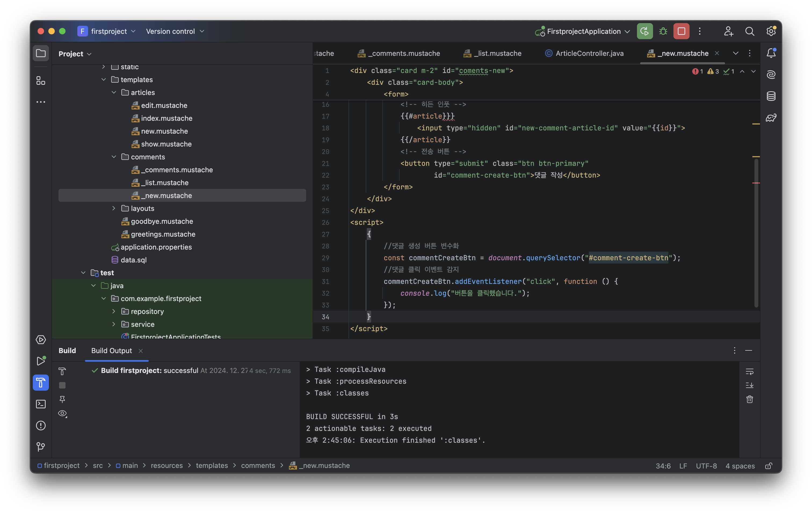Screen dimensions: 812x513
Task: Open the Structure tool window icon
Action: point(41,80)
